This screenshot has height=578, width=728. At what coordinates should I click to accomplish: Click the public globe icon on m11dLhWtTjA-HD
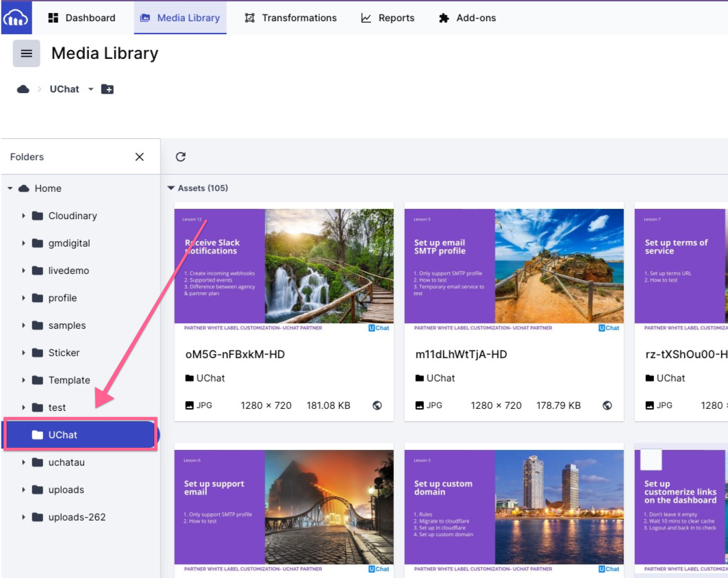coord(607,405)
